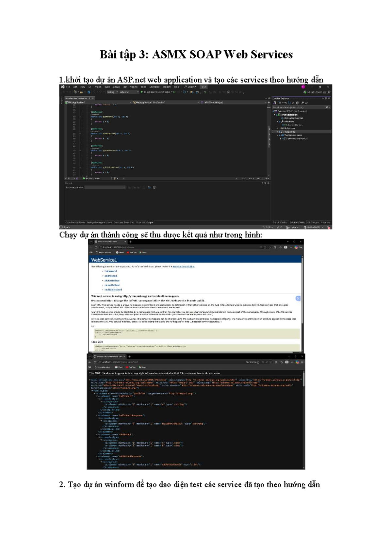
Task: Open the Debug menu in Visual Studio
Action: [116, 87]
